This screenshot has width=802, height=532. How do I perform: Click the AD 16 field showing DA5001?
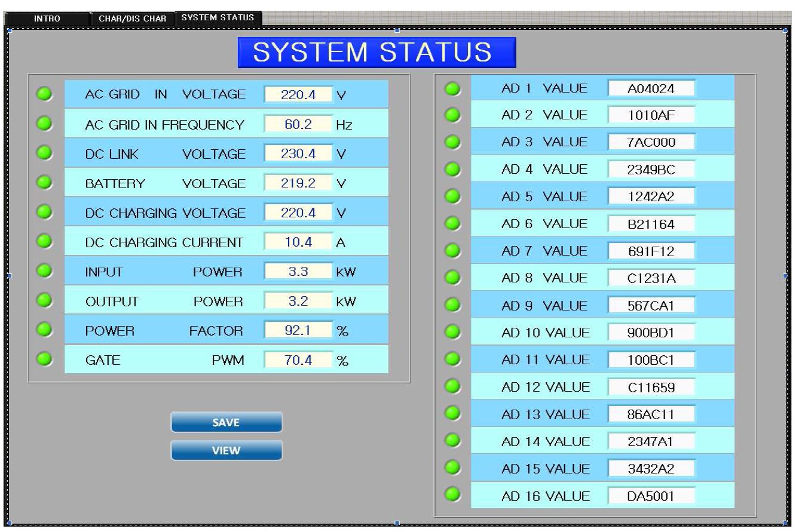click(x=652, y=496)
